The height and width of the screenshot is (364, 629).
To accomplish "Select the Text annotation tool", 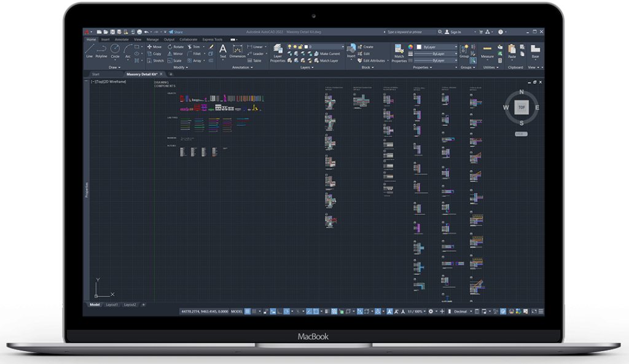I will pos(223,52).
